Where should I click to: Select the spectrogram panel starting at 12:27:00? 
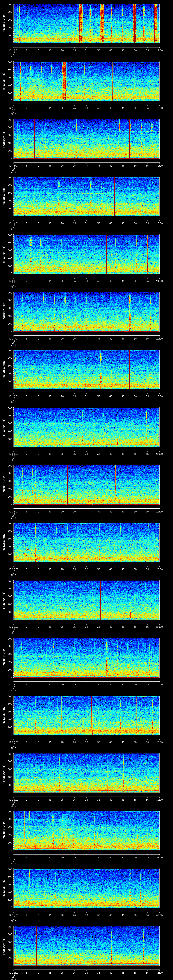tap(87, 657)
